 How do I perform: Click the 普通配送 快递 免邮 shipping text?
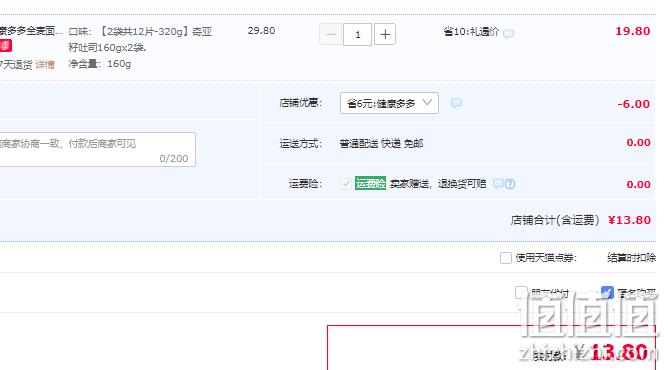(x=381, y=143)
